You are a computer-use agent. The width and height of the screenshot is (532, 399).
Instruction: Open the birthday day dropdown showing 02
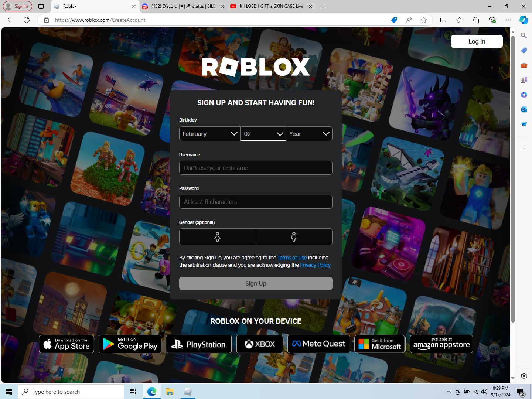tap(263, 134)
